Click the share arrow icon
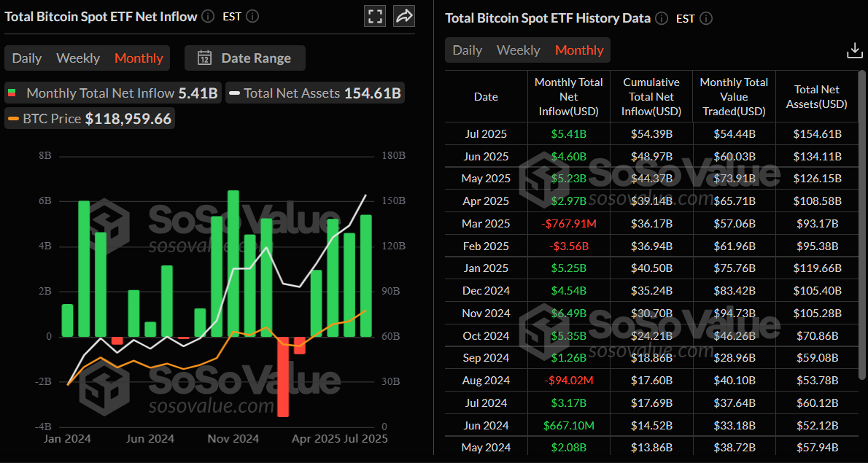This screenshot has height=463, width=868. 404,16
